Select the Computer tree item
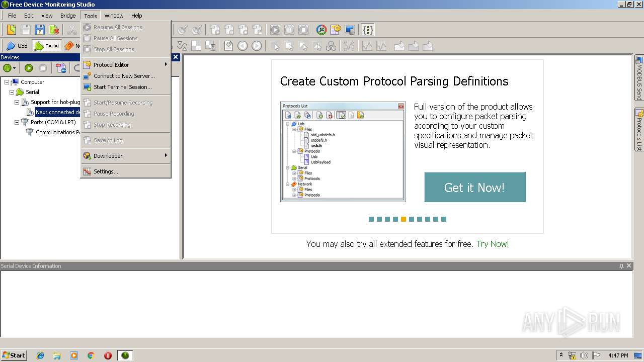The width and height of the screenshot is (644, 362). point(32,82)
